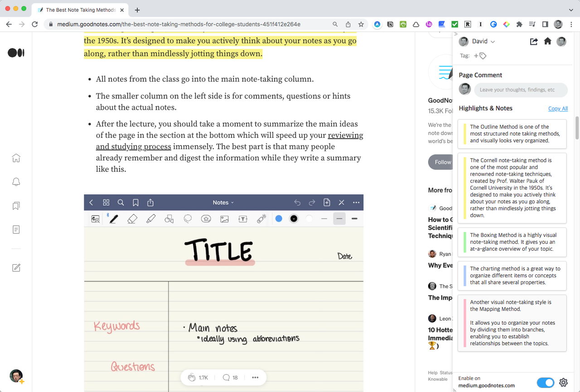Open extension settings gear icon
Screen dimensions: 580x392
563,382
